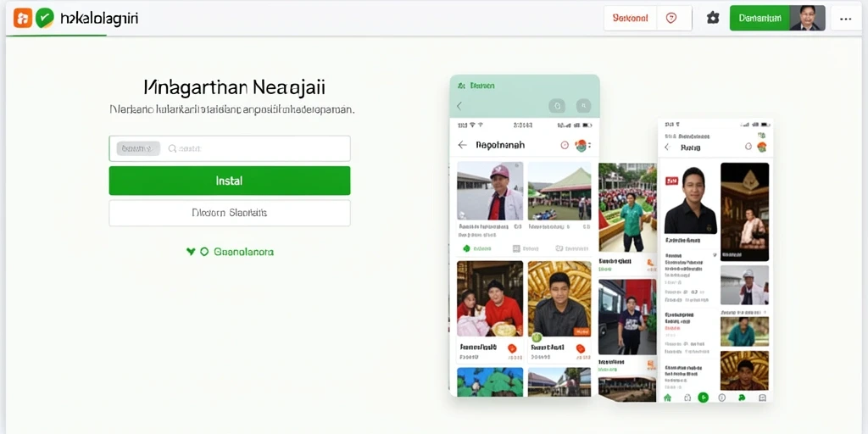Click second rounded icon in green phone header
Viewport: 868px width, 434px height.
pyautogui.click(x=583, y=106)
